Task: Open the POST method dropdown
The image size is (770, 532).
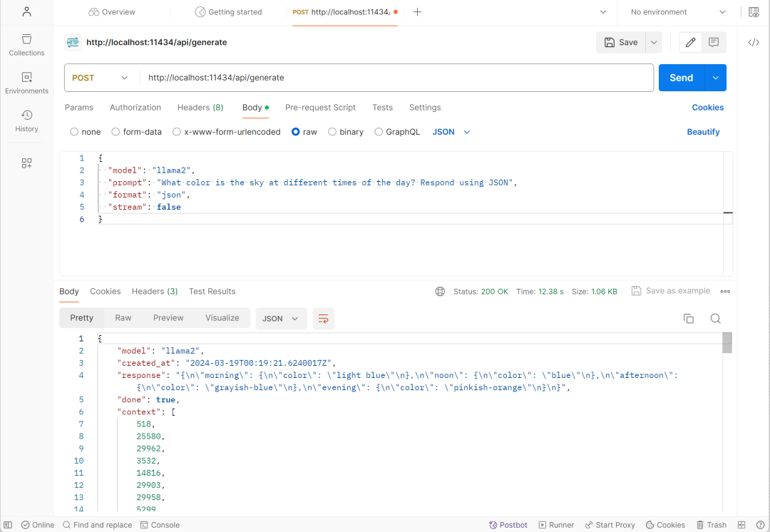Action: tap(100, 78)
